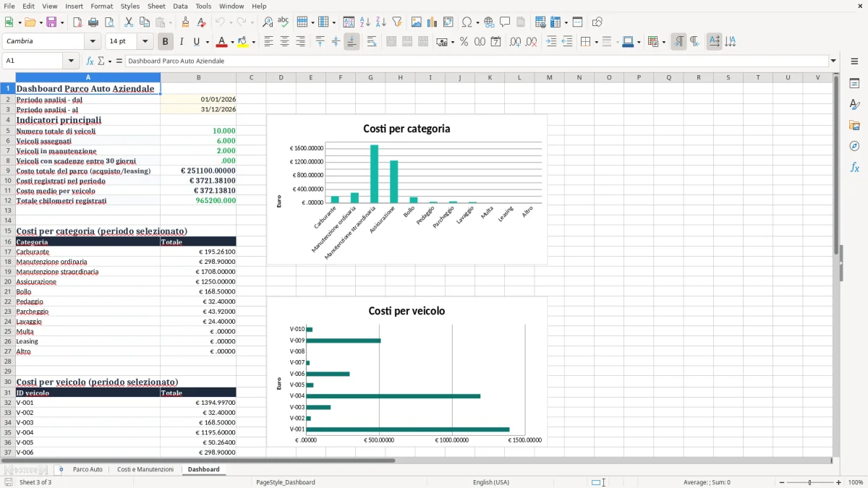Cut selection with scissors icon
The image size is (868, 488).
click(128, 22)
